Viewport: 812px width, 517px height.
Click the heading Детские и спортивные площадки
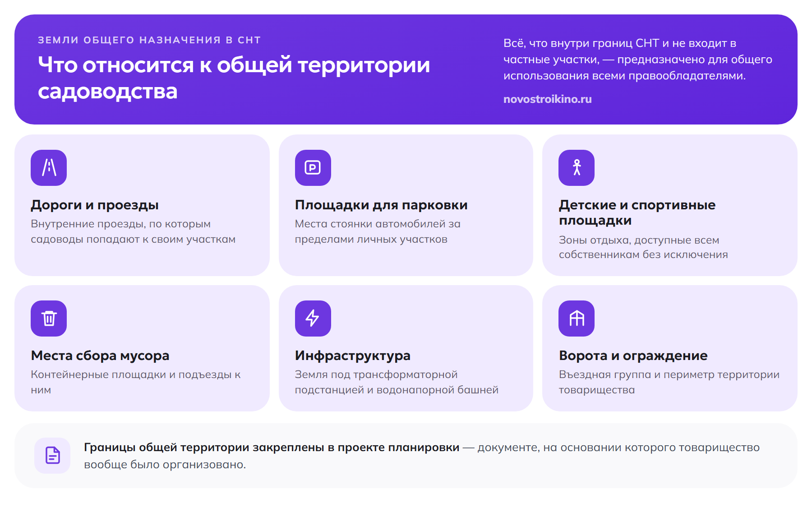tap(637, 212)
